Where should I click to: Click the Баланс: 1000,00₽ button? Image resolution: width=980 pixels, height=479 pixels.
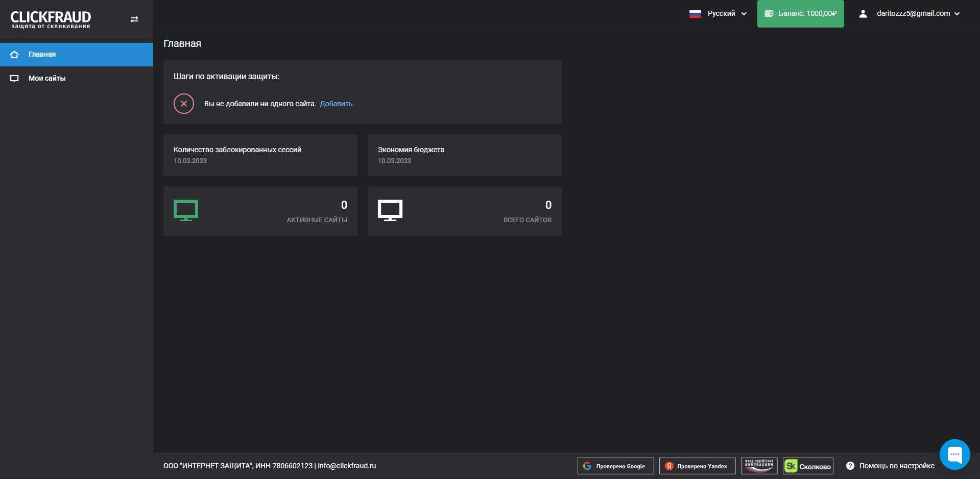click(x=800, y=14)
